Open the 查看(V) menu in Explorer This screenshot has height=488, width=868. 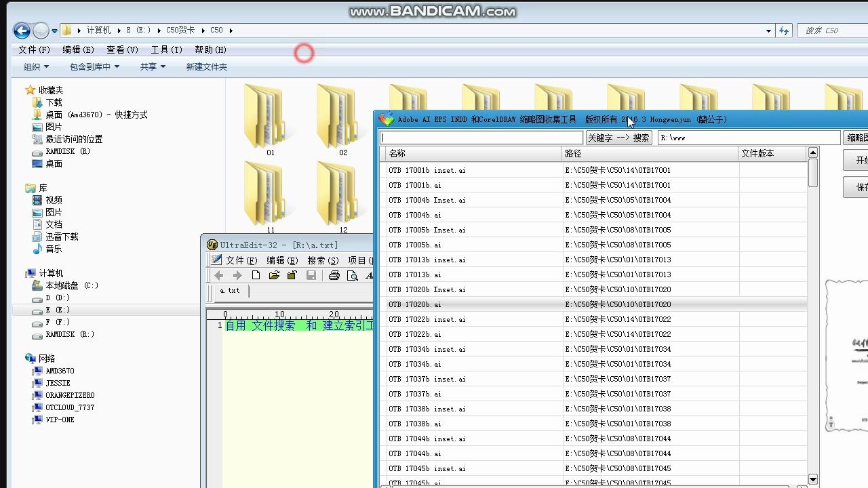(x=122, y=49)
